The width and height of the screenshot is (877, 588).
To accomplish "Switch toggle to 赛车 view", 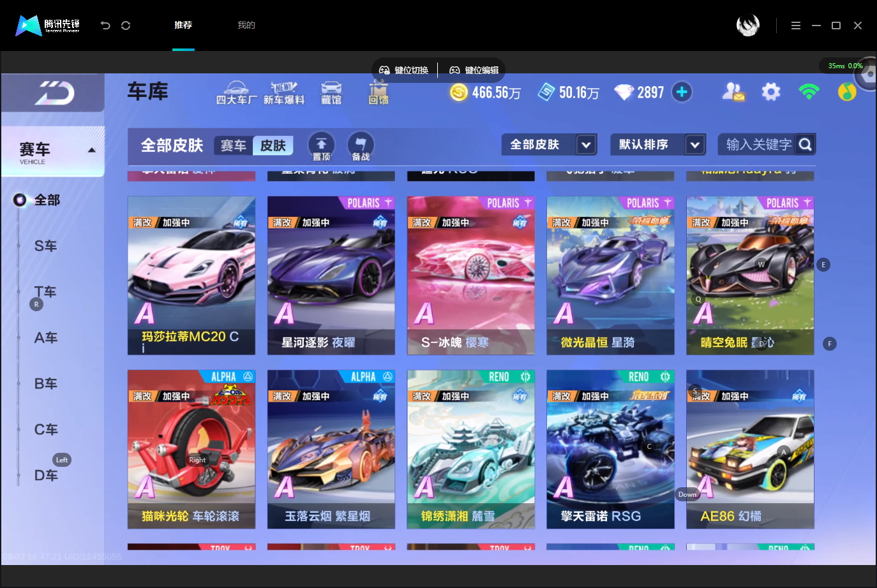I will (x=234, y=145).
